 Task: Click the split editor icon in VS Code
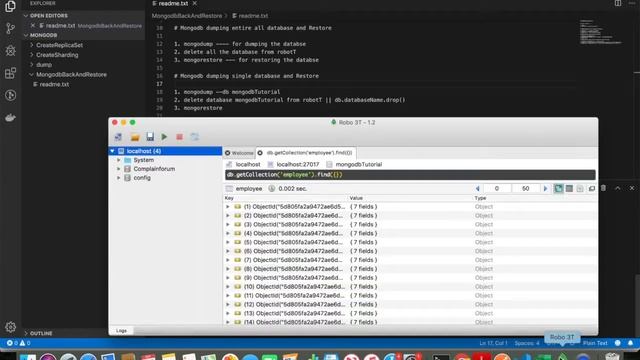pyautogui.click(x=618, y=3)
